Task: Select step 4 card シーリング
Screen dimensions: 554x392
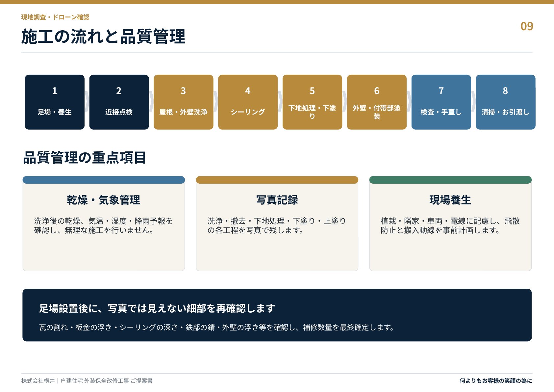Action: point(248,102)
